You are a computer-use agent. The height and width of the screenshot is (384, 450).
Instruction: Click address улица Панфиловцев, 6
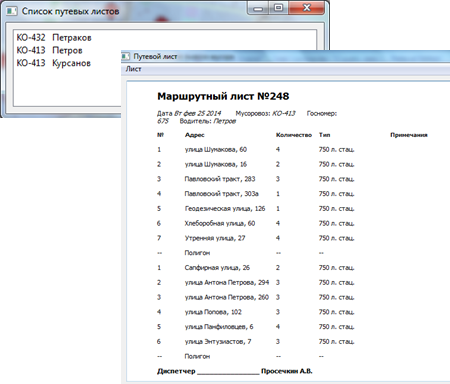click(219, 327)
